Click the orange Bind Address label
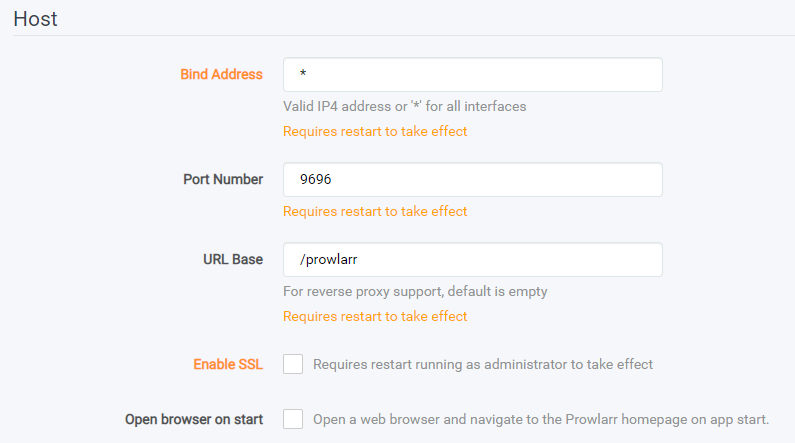 tap(222, 75)
